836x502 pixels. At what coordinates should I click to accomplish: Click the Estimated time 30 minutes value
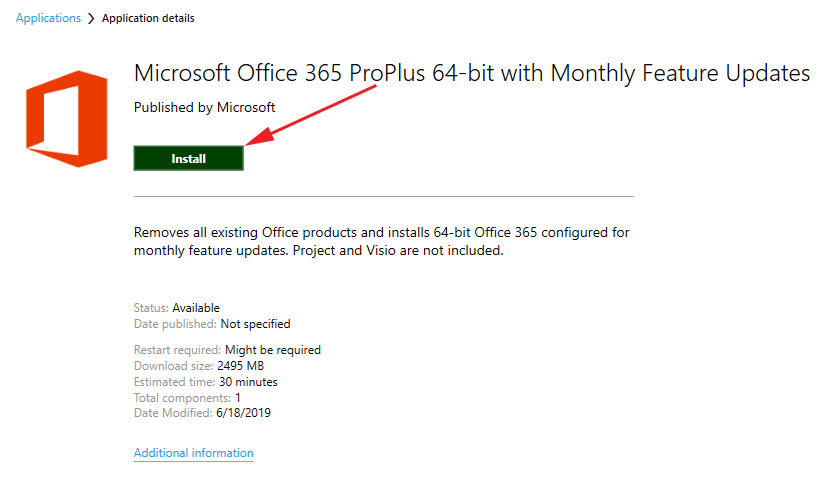coord(248,382)
